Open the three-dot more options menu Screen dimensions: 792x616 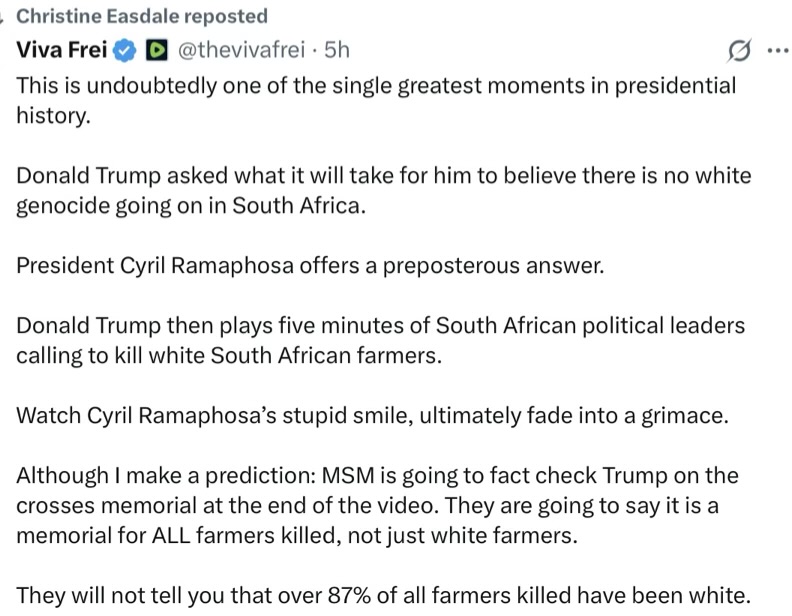(x=778, y=50)
